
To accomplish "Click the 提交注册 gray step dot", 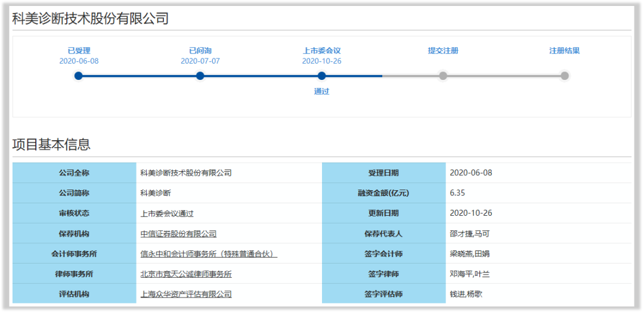I will tap(443, 76).
